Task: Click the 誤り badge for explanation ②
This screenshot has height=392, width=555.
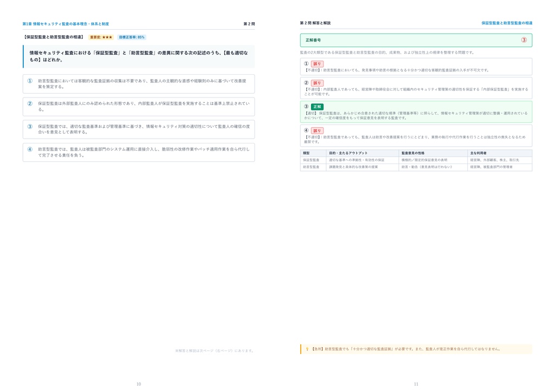Action: pos(317,83)
